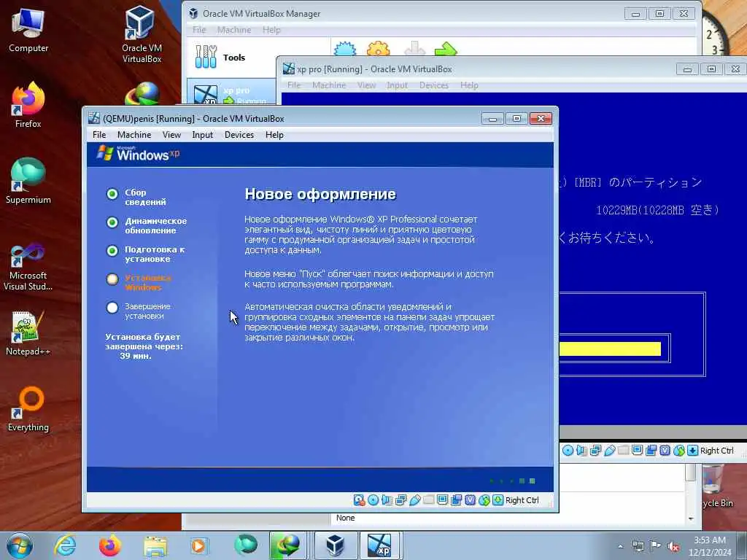Open Devices menu in xp pro VM window
Screen dimensions: 747x560
tap(433, 85)
